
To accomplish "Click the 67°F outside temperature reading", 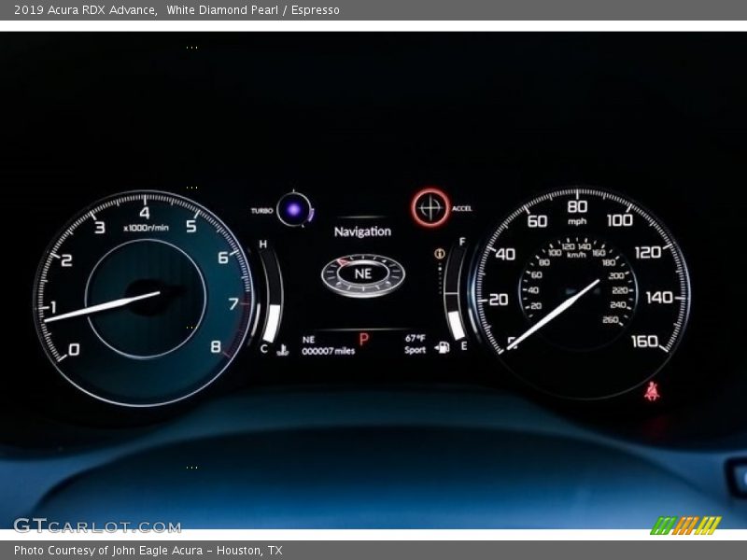I will 415,338.
